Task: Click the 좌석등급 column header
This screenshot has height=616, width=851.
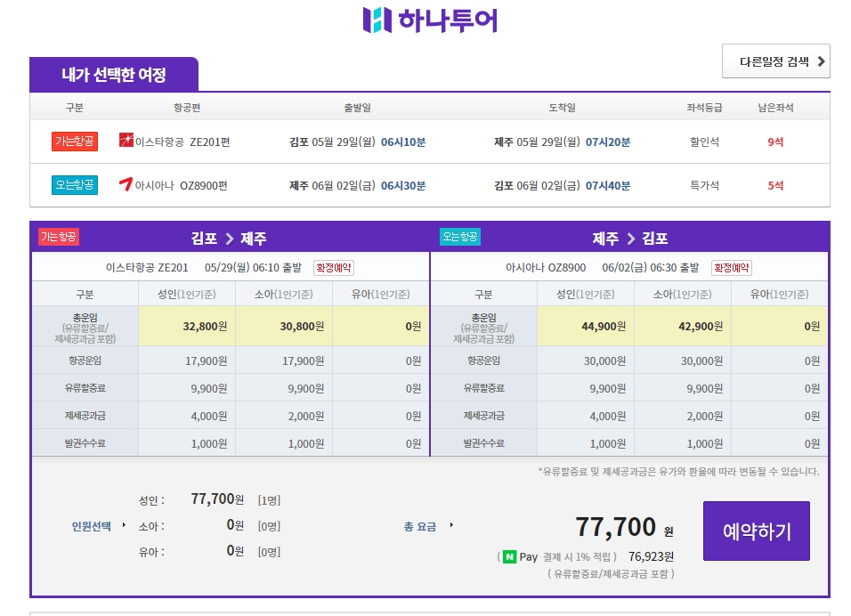Action: pyautogui.click(x=704, y=108)
